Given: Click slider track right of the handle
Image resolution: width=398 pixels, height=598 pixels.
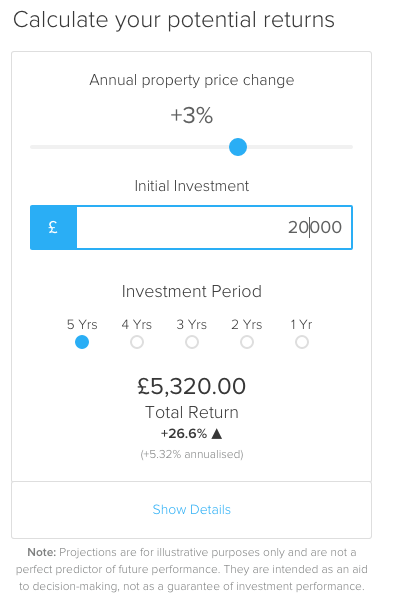Looking at the screenshot, I should (x=300, y=147).
